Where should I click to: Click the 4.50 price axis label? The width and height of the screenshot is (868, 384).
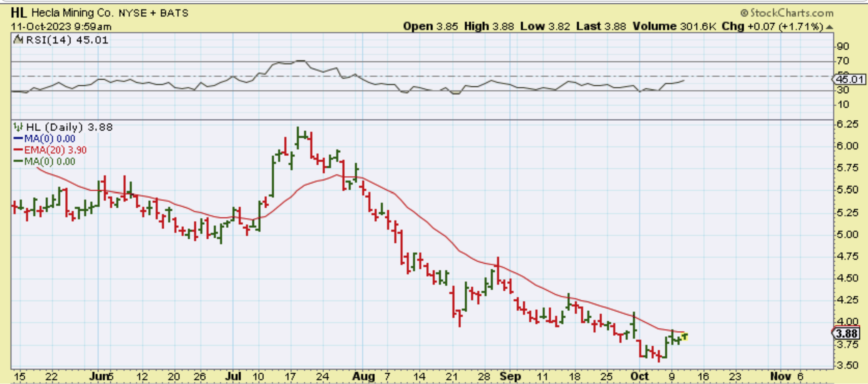847,278
